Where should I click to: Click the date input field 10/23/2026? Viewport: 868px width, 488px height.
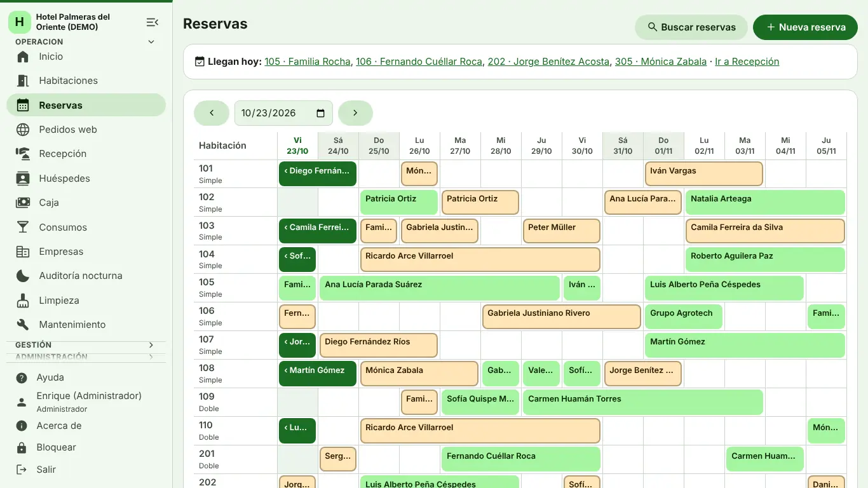tap(283, 113)
